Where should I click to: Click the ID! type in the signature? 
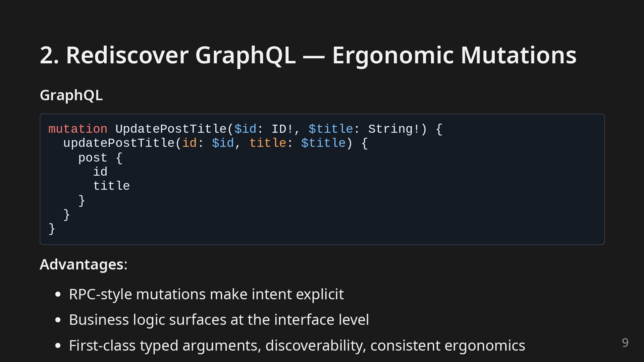tap(282, 129)
